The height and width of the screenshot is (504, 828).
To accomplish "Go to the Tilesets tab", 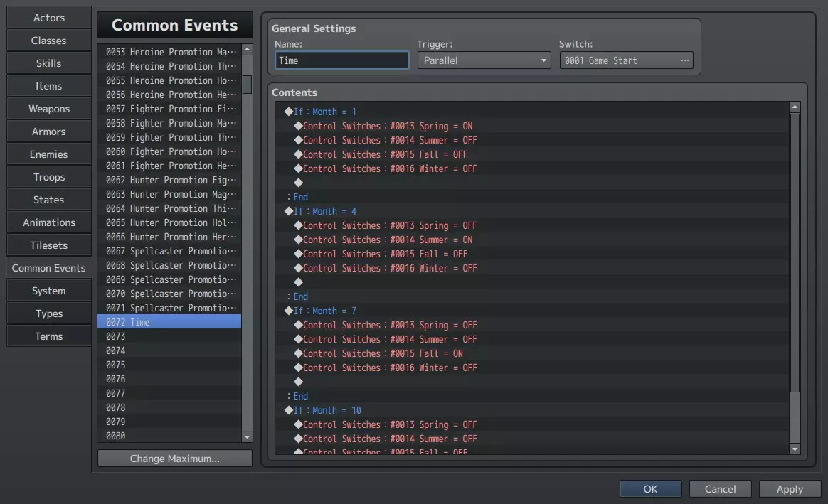I will 48,245.
